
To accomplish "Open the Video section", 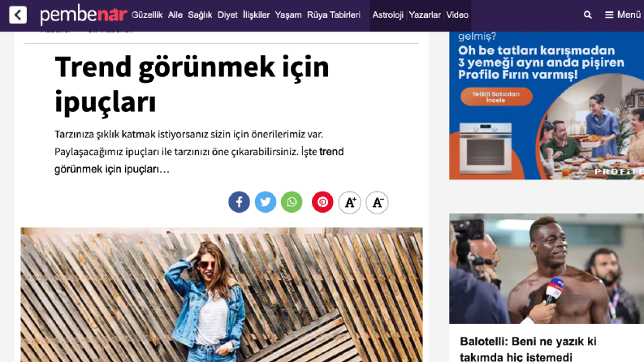I will pyautogui.click(x=457, y=15).
